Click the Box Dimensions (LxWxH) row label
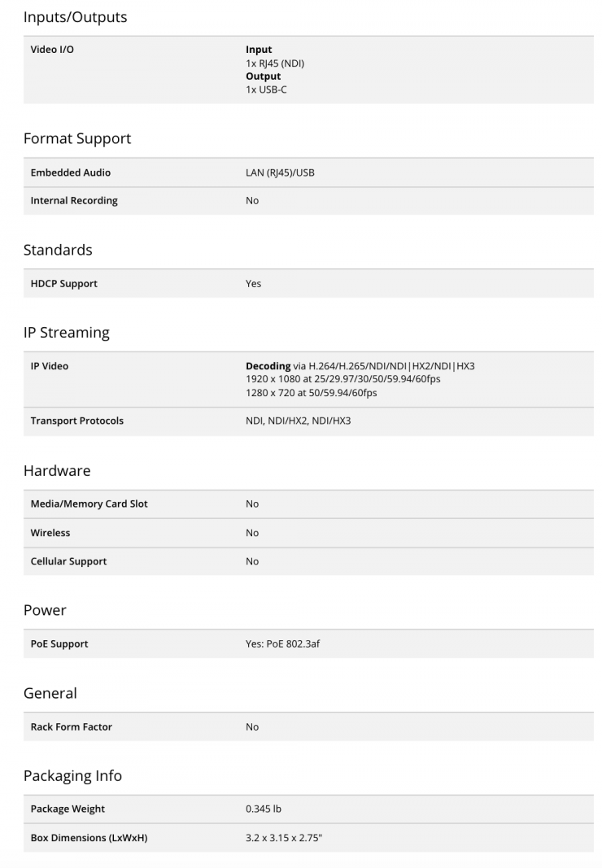Image resolution: width=602 pixels, height=868 pixels. [89, 838]
